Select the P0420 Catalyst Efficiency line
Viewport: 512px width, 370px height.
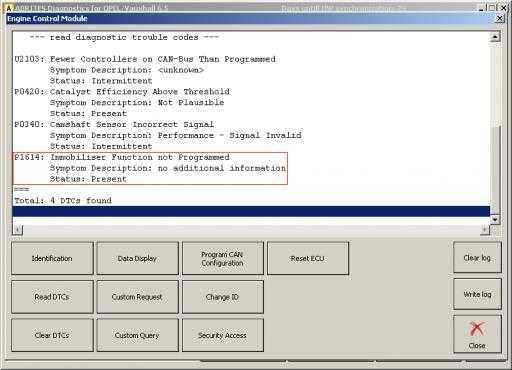click(122, 92)
